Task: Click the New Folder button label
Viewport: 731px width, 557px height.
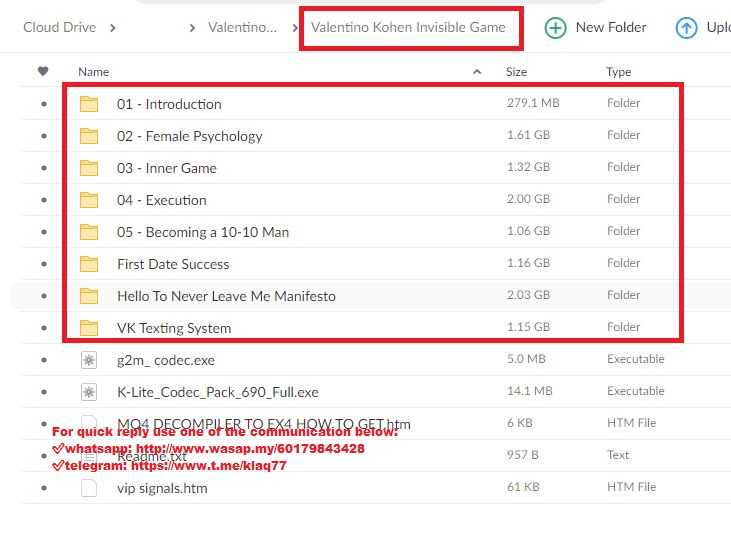Action: tap(611, 28)
